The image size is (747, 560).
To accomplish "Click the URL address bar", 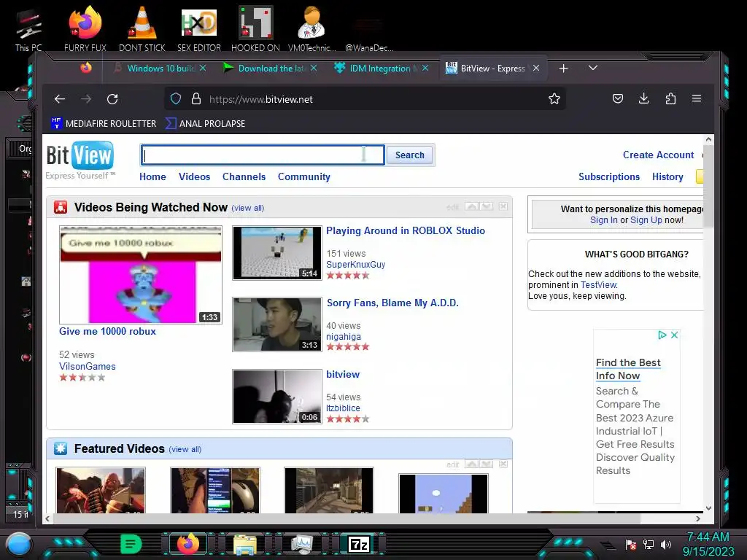I will coord(365,99).
